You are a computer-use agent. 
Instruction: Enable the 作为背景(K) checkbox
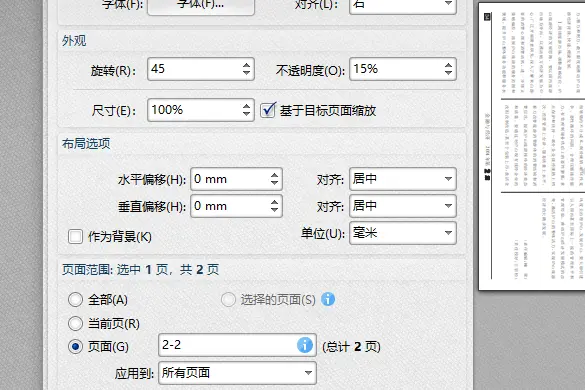pyautogui.click(x=75, y=237)
